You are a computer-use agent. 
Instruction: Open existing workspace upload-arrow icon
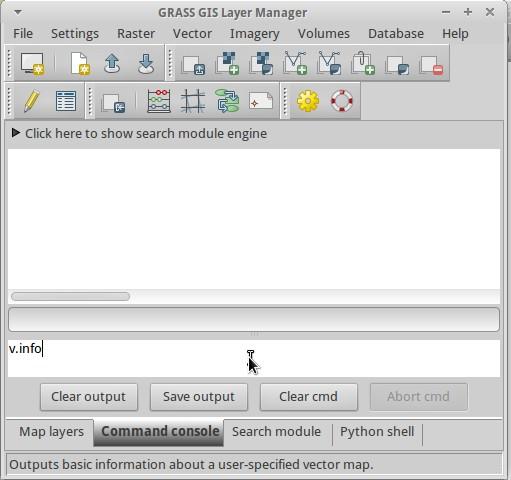click(112, 63)
